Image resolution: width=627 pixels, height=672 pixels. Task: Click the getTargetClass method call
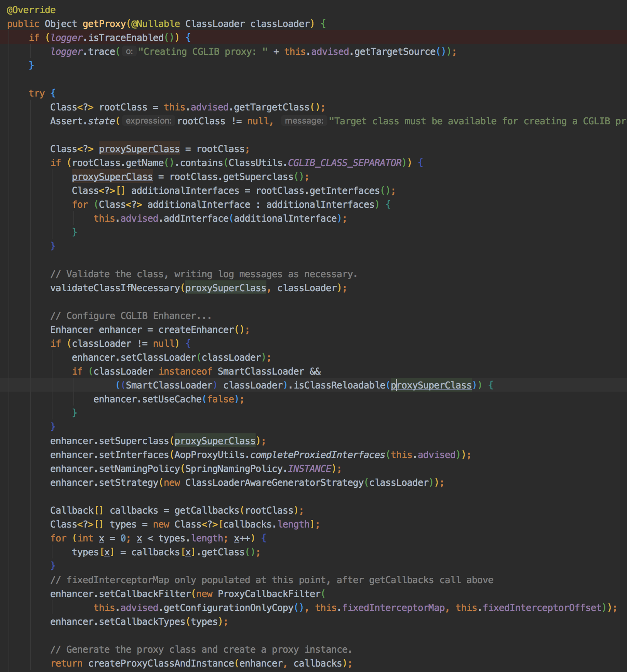(272, 107)
